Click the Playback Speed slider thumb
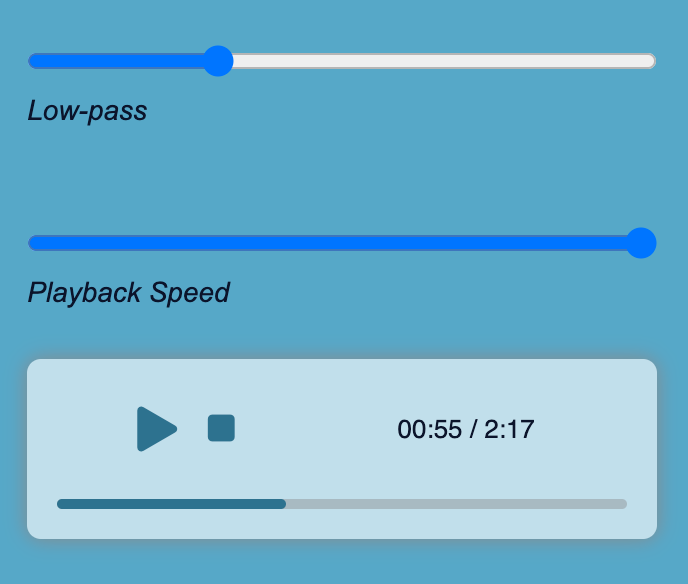The width and height of the screenshot is (688, 584). [x=641, y=243]
